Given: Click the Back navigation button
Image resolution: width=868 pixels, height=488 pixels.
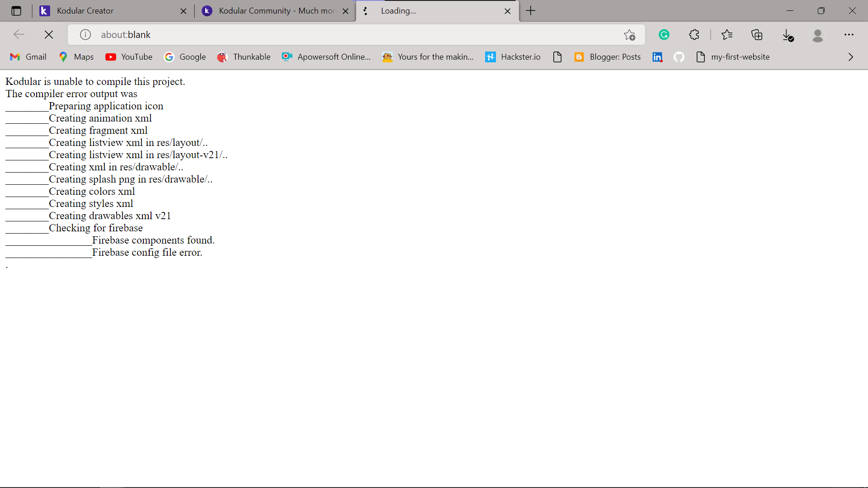Looking at the screenshot, I should point(19,34).
